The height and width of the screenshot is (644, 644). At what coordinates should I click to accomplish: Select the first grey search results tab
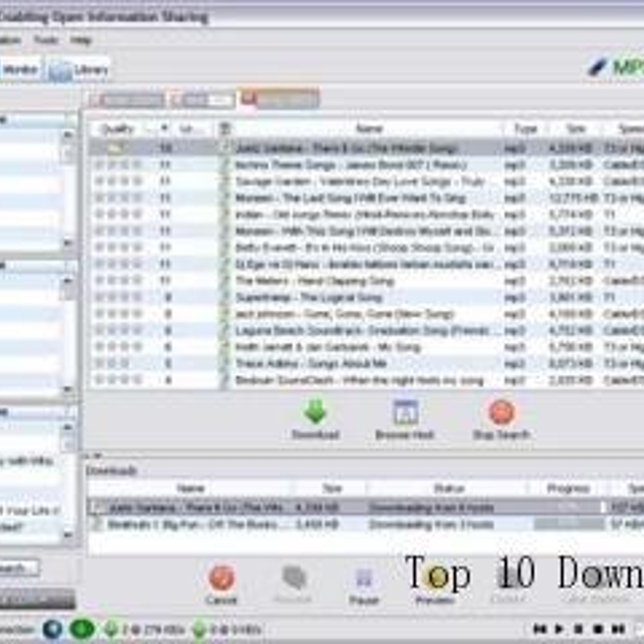[128, 100]
